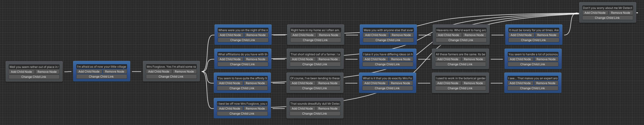Change Child Link on 'I best be off now' node

pos(242,114)
